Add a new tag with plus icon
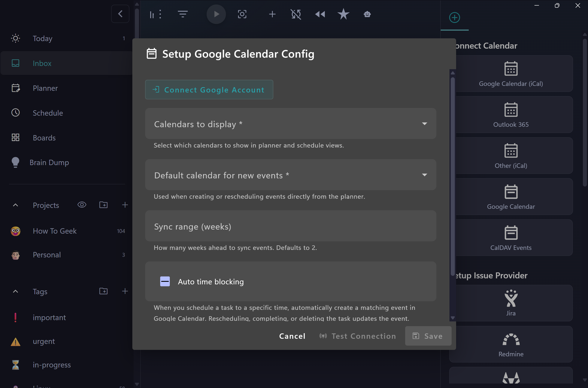 tap(125, 291)
